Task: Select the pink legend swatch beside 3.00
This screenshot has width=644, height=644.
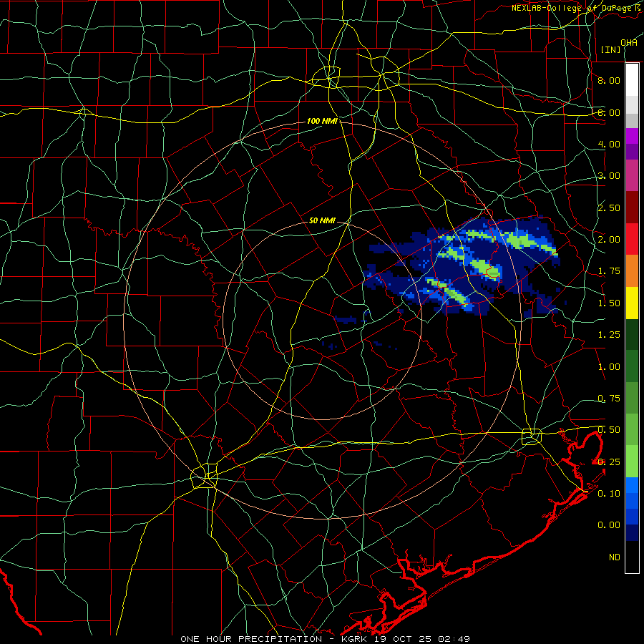Action: click(x=632, y=175)
